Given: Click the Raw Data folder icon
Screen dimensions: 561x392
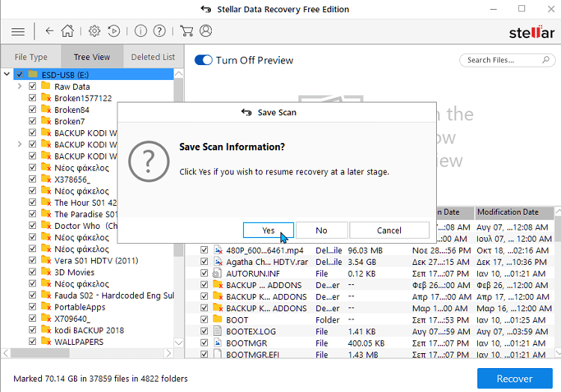Looking at the screenshot, I should [x=46, y=86].
